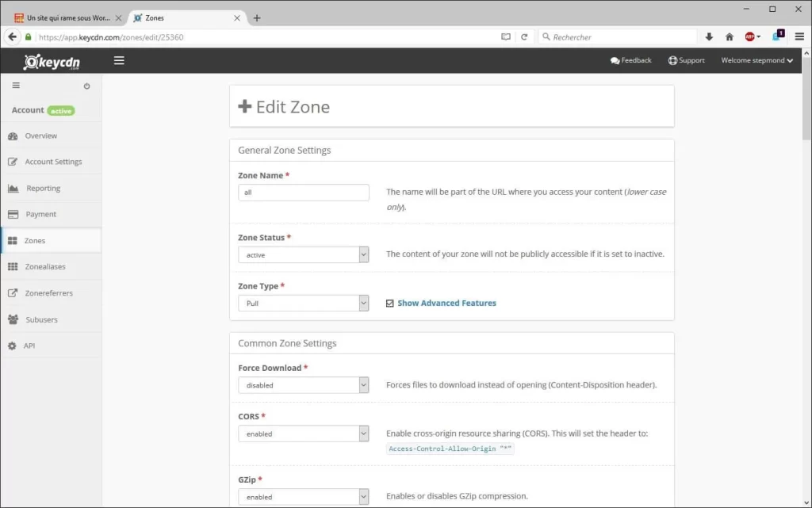The width and height of the screenshot is (812, 508).
Task: Click the padlock site security icon
Action: click(x=29, y=36)
